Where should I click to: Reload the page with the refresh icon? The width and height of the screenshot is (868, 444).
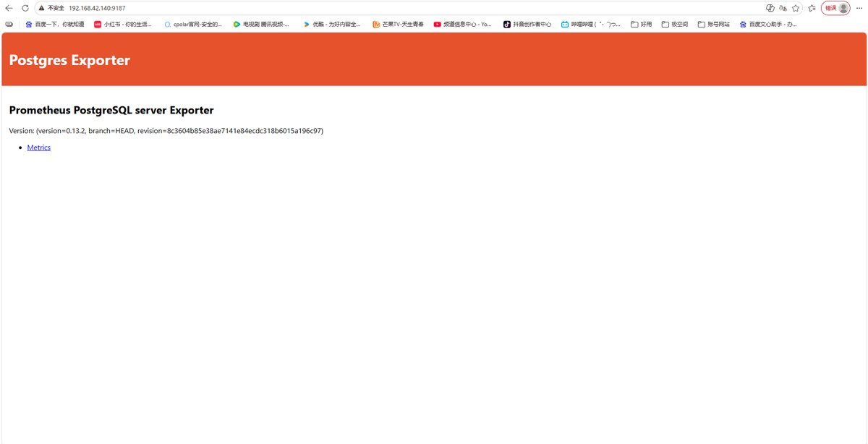(x=25, y=8)
